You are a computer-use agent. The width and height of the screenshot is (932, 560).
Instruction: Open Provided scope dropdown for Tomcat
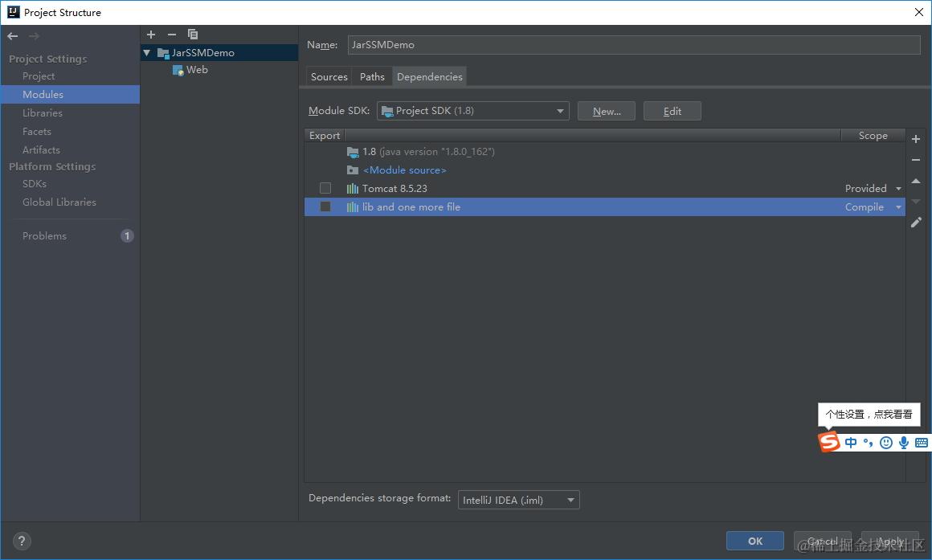click(898, 189)
